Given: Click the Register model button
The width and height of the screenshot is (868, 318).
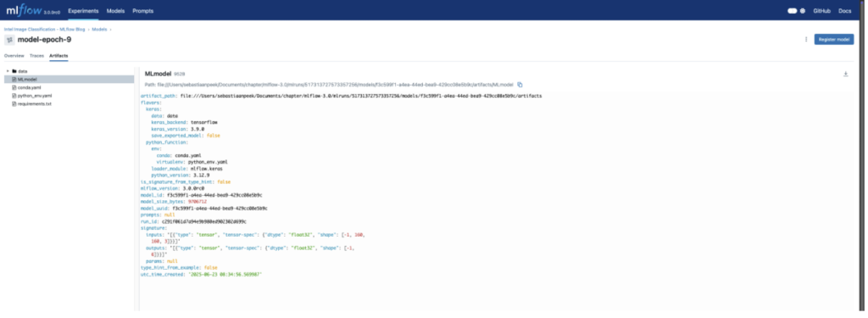Looking at the screenshot, I should [834, 39].
